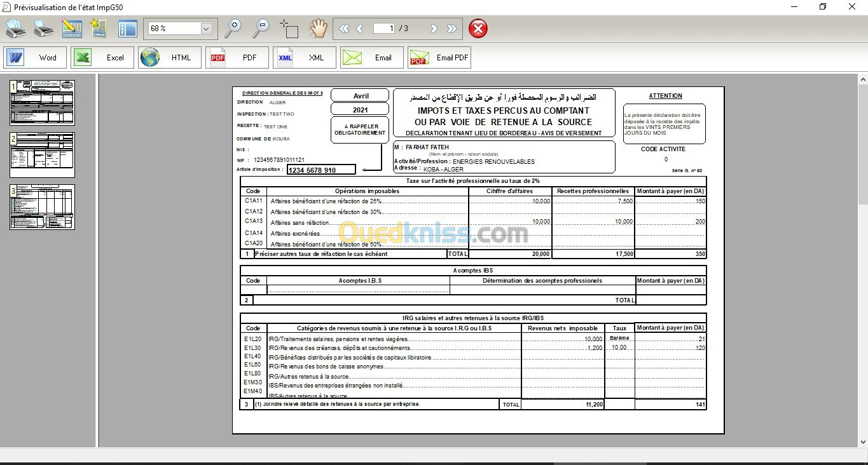868x465 pixels.
Task: Click the zoom out magnifier
Action: (261, 29)
